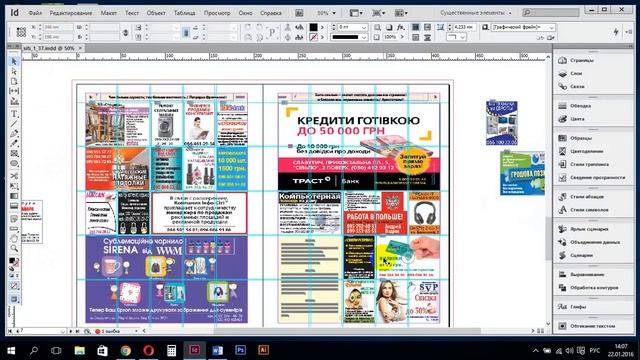
Task: Open the Редактирование menu
Action: (71, 13)
